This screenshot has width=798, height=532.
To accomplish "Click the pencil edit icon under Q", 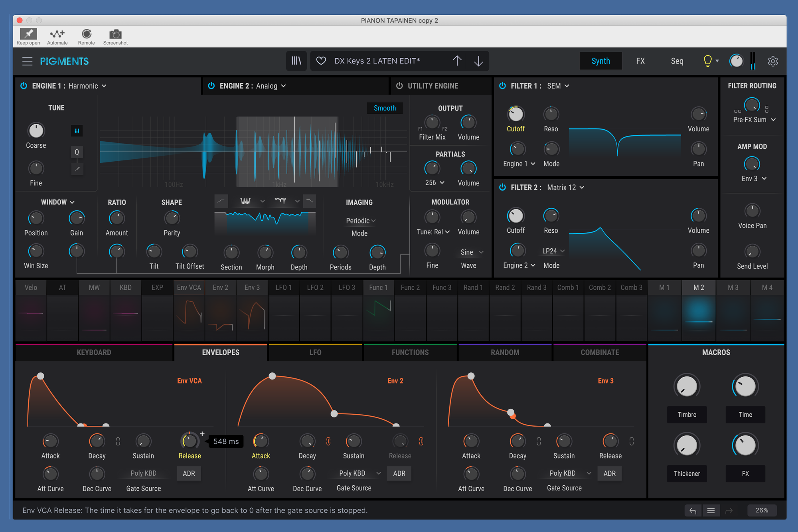I will (77, 169).
